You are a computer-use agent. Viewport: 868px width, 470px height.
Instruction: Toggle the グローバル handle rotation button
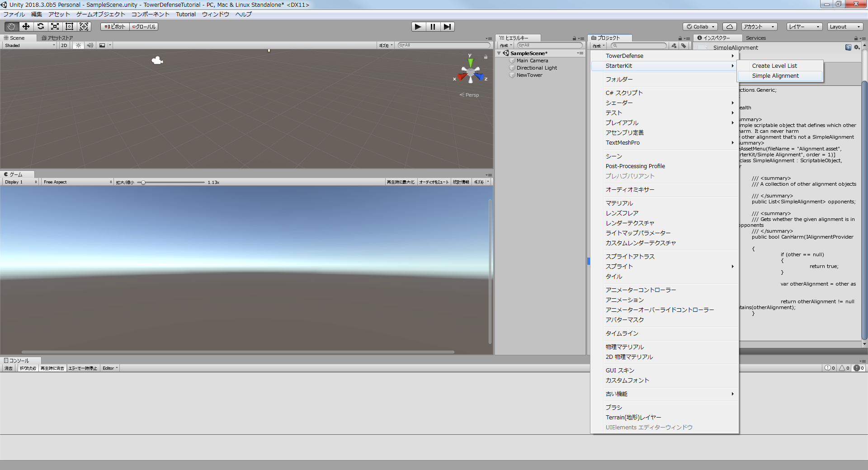tap(144, 27)
